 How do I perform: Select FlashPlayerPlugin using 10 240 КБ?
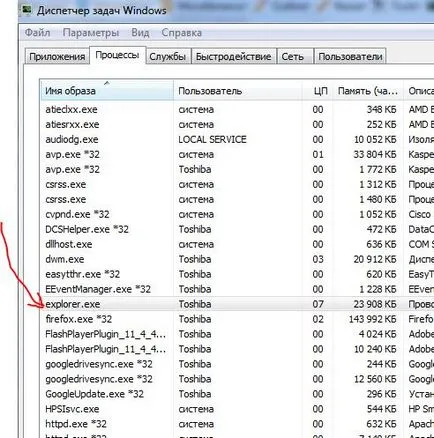pyautogui.click(x=237, y=349)
